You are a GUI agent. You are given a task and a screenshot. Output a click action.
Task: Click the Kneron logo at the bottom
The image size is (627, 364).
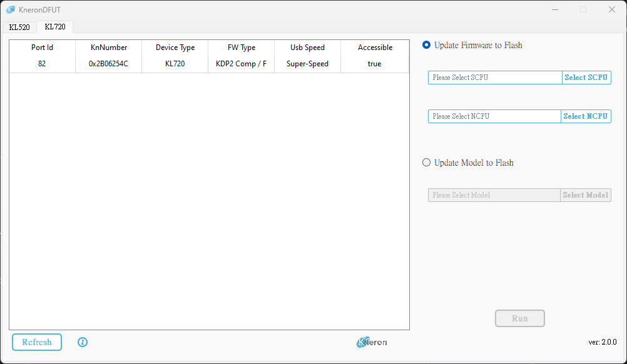(x=372, y=342)
